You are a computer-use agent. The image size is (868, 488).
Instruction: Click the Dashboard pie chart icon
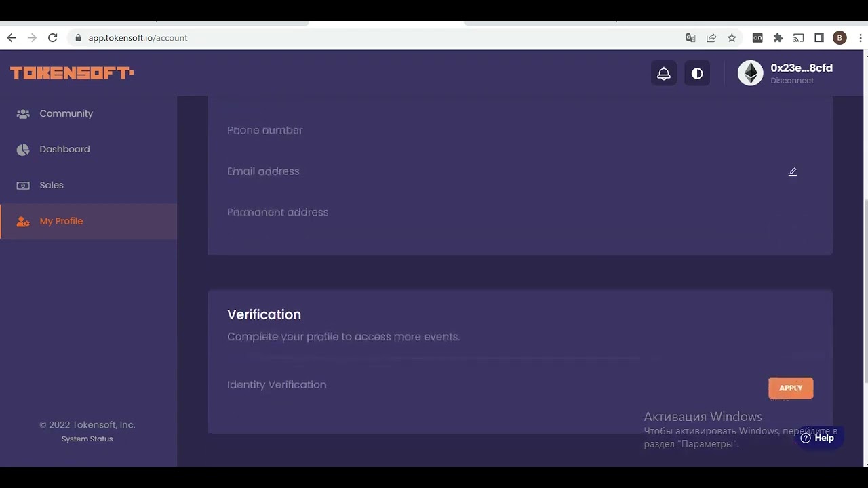tap(23, 150)
